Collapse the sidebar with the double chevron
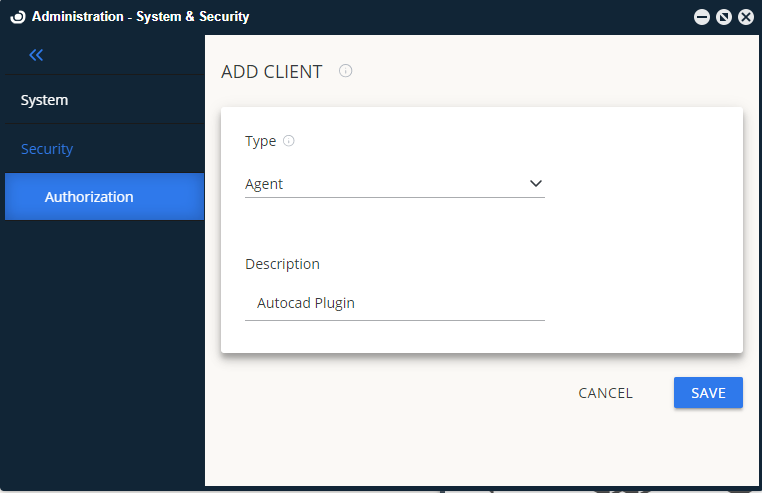The image size is (762, 493). (x=36, y=56)
